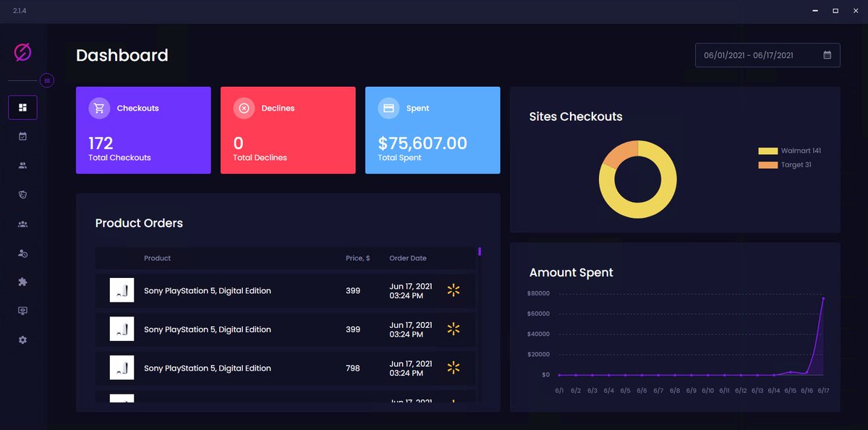The height and width of the screenshot is (430, 868).
Task: Click the X circle icon on Declines card
Action: (x=244, y=108)
